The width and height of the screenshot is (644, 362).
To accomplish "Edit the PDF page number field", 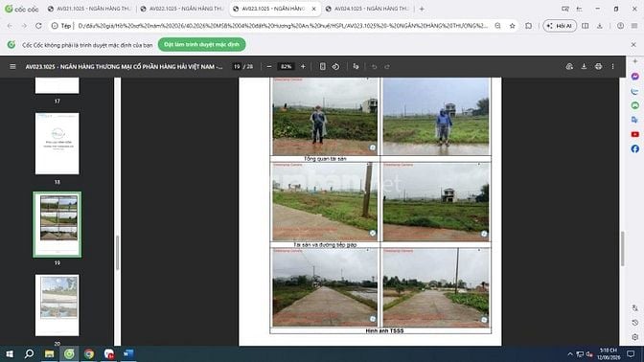I will point(237,66).
